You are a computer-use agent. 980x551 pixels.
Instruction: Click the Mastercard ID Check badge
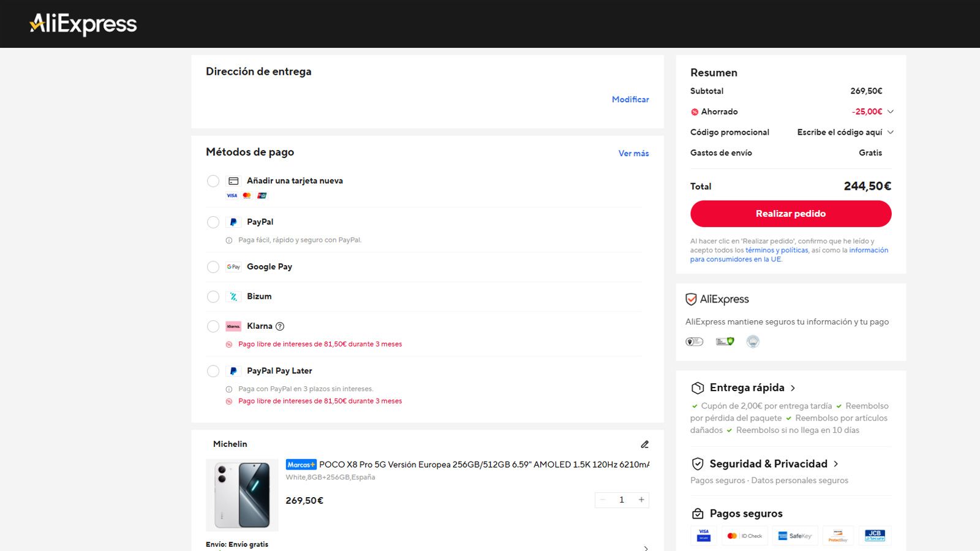745,536
